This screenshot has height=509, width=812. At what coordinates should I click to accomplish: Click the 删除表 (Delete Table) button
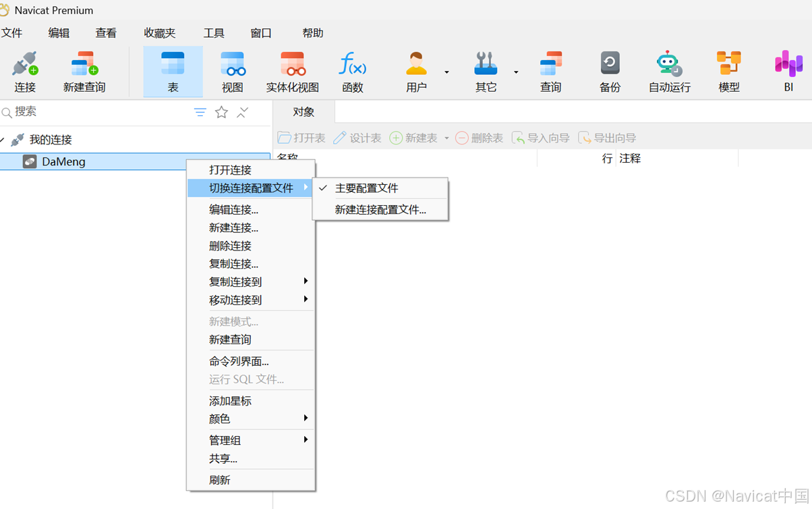click(480, 138)
